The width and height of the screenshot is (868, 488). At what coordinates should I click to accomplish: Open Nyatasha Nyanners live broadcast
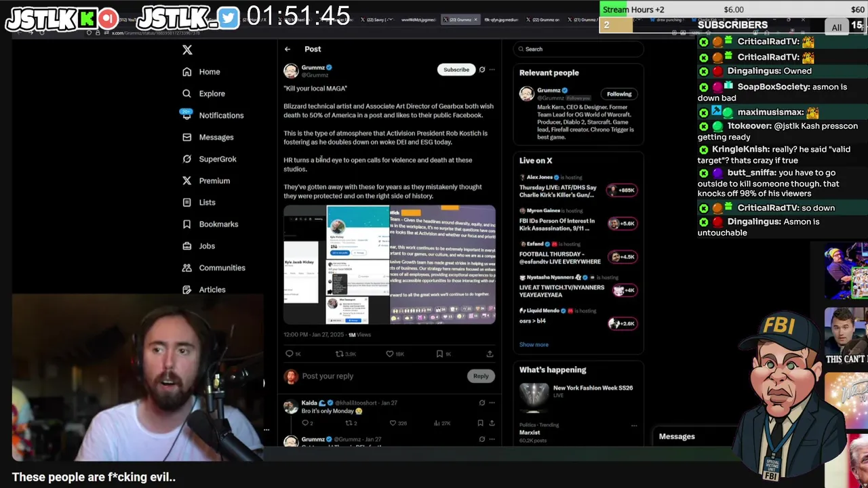click(578, 287)
